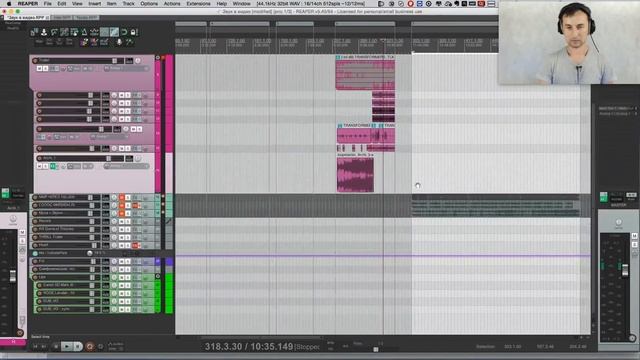This screenshot has width=640, height=360.
Task: Solo the Reverb track
Action: (128, 221)
